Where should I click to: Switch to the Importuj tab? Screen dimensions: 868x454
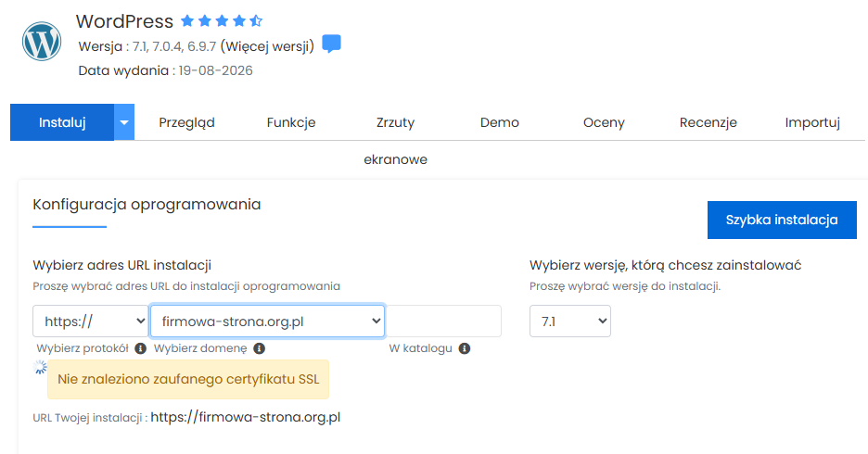812,122
